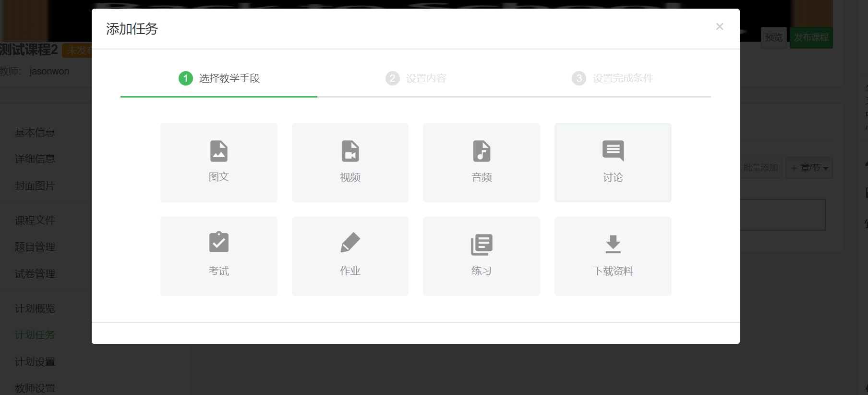The image size is (868, 395).
Task: Click the 发布课程 button
Action: pos(811,37)
